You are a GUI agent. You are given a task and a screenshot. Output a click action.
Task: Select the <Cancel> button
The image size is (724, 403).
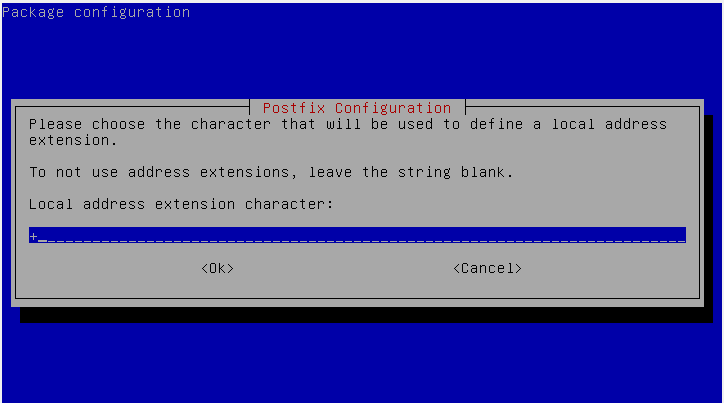[488, 269]
